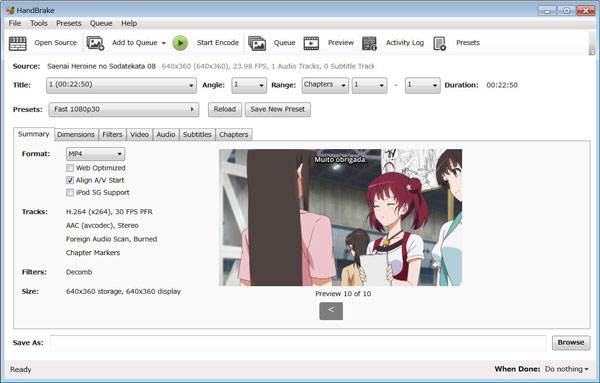Screen dimensions: 600x383
Task: Open the Title dropdown 1 (00:22:50)
Action: (121, 85)
